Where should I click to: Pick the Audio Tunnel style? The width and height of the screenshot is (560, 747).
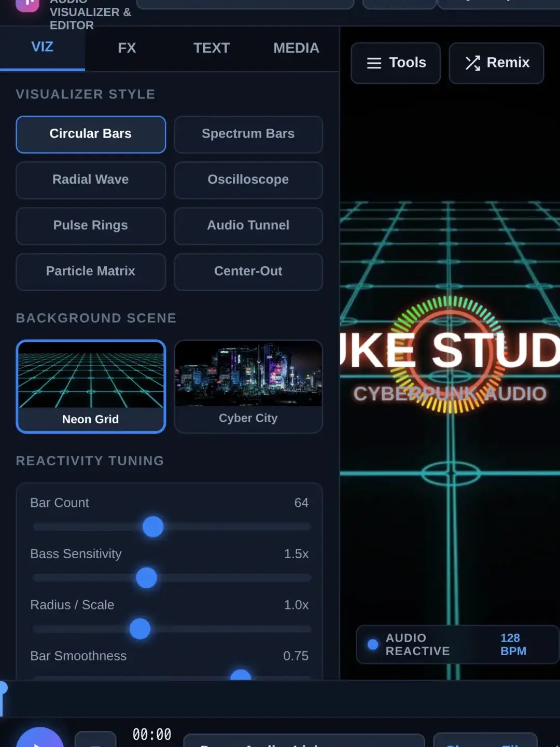[x=248, y=226]
